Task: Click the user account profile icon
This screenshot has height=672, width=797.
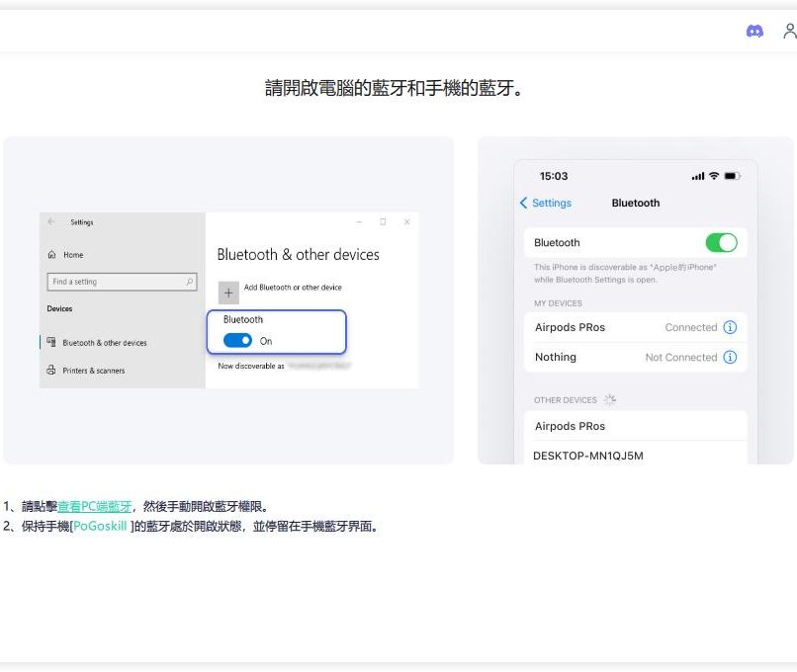Action: coord(789,31)
